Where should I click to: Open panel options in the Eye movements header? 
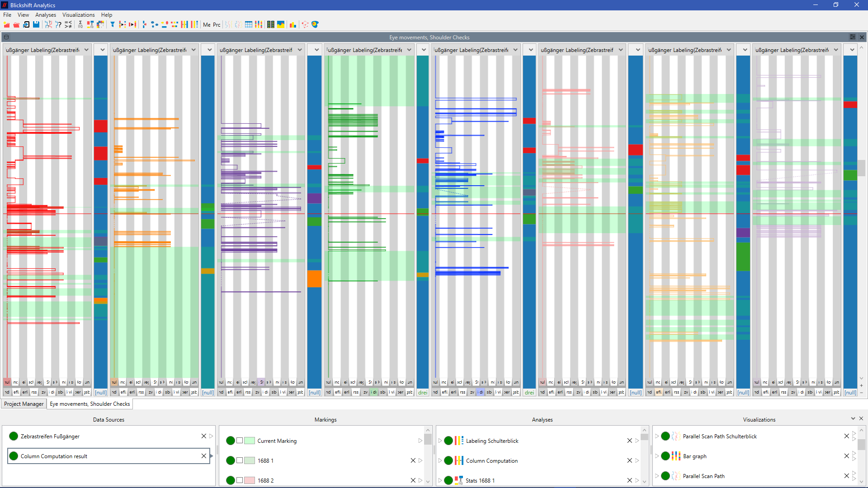pos(853,37)
